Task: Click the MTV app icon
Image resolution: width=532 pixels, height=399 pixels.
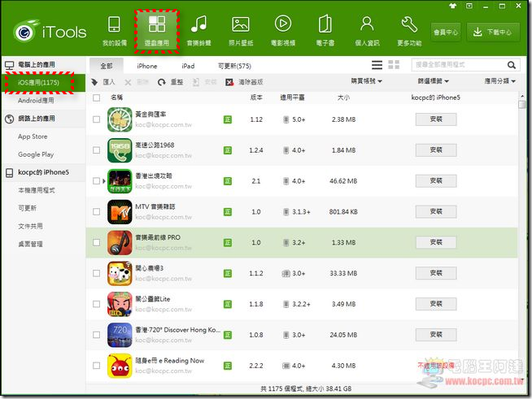Action: (120, 212)
